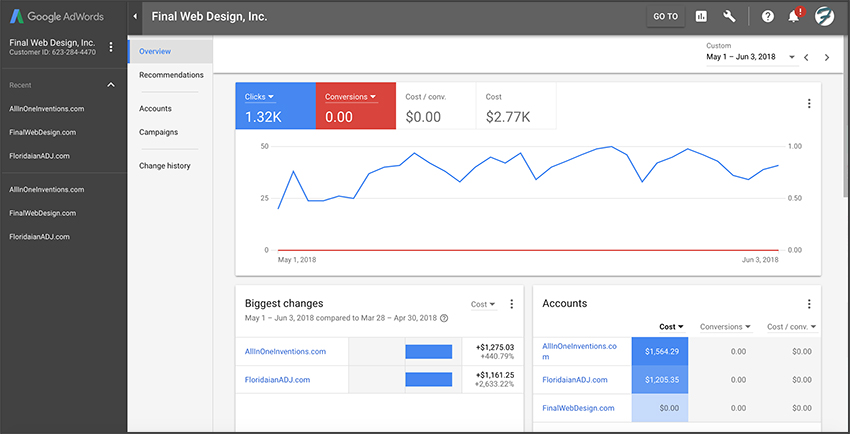Image resolution: width=850 pixels, height=434 pixels.
Task: Collapse the sidebar with the arrow icon
Action: click(x=135, y=17)
